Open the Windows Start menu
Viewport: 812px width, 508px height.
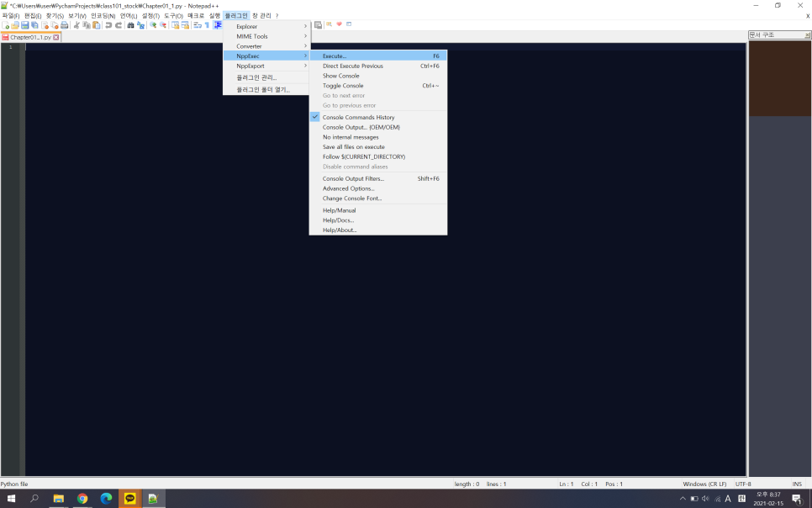tap(11, 499)
